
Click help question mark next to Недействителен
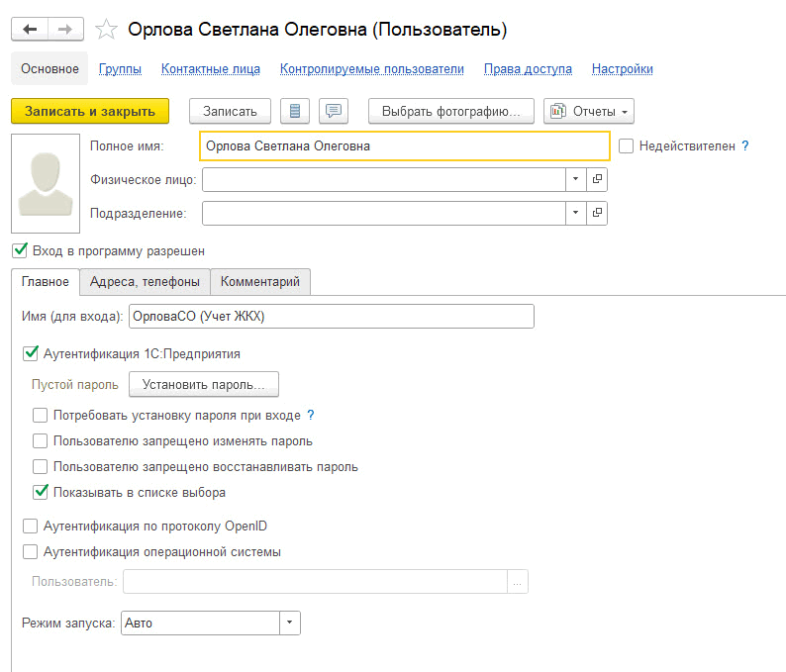[x=744, y=145]
